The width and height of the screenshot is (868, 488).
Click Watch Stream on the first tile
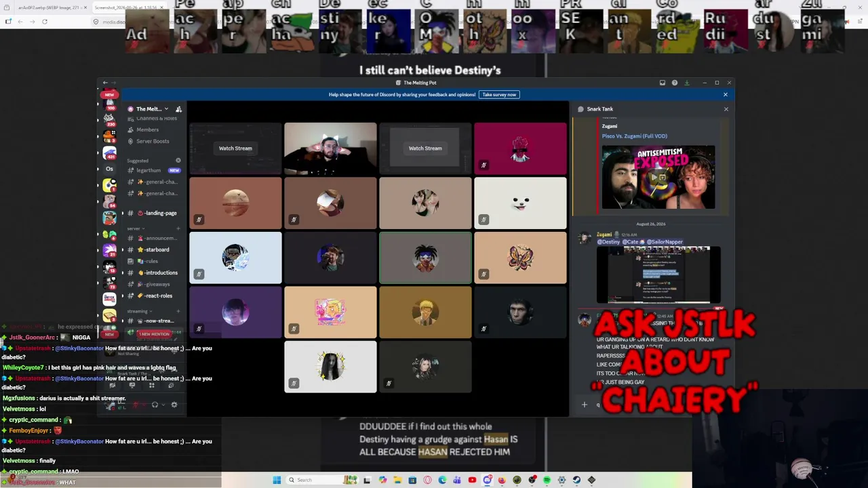[x=235, y=148]
